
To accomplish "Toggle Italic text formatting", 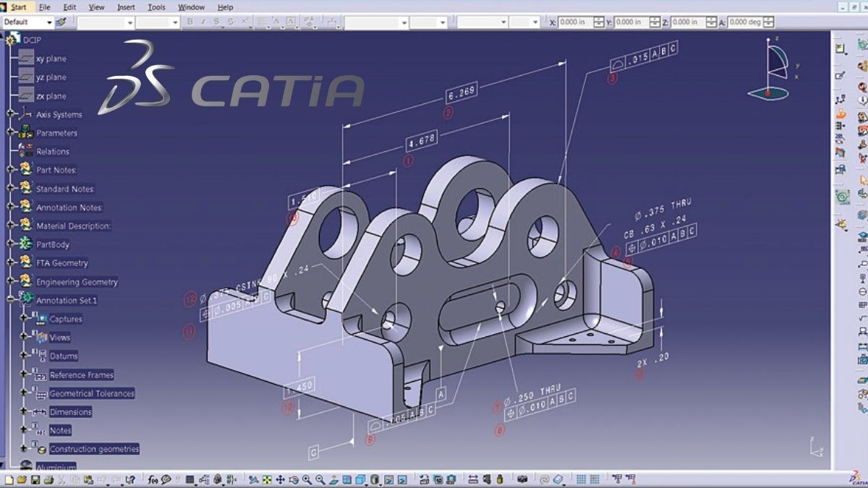I will (x=203, y=22).
